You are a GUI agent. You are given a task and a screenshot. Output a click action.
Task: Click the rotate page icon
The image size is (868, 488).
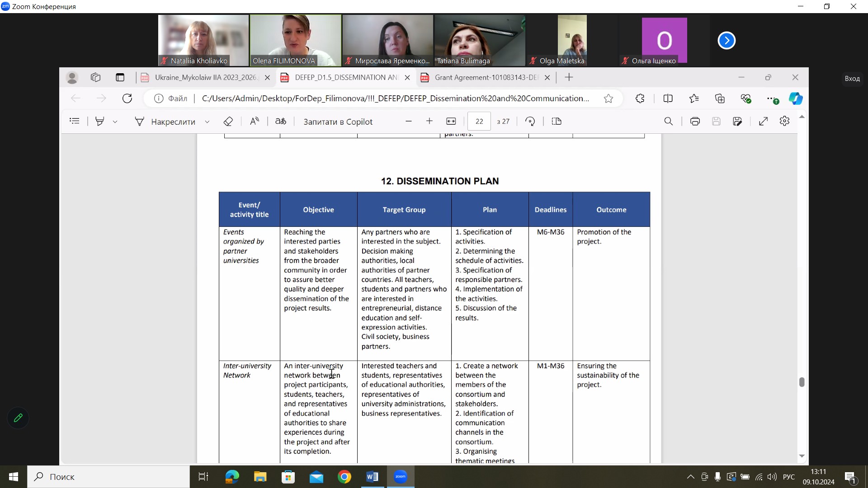pos(530,121)
